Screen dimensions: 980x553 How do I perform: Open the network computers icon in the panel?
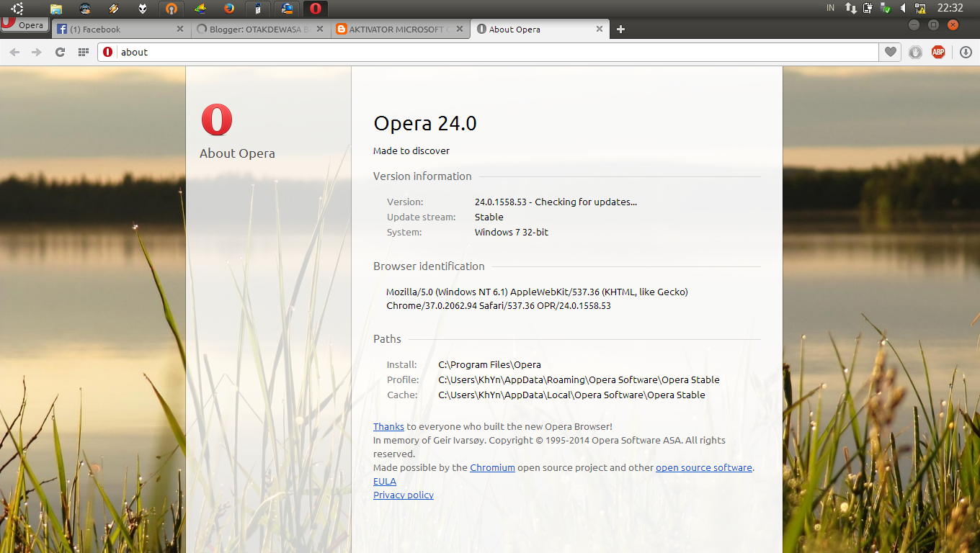pos(287,9)
